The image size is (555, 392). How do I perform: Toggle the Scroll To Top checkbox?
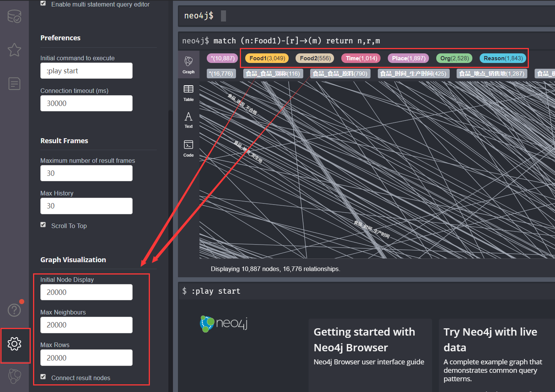pyautogui.click(x=43, y=225)
